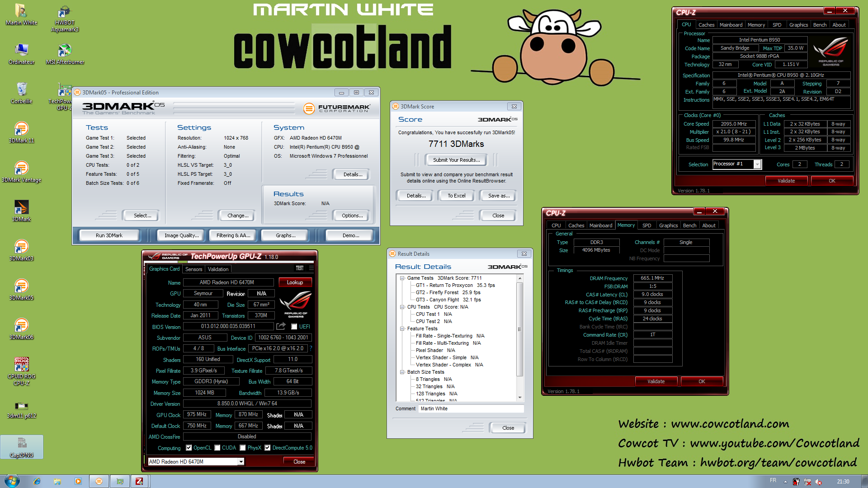Switch to the CPU-Z taskbar button
868x488 pixels.
[140, 481]
